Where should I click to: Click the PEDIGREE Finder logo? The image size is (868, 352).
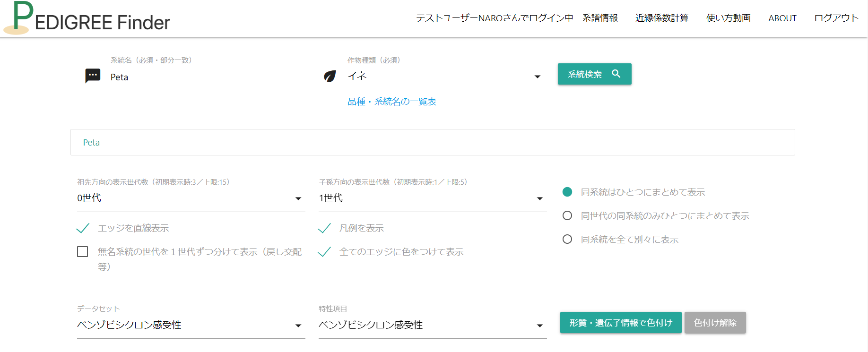pyautogui.click(x=87, y=19)
